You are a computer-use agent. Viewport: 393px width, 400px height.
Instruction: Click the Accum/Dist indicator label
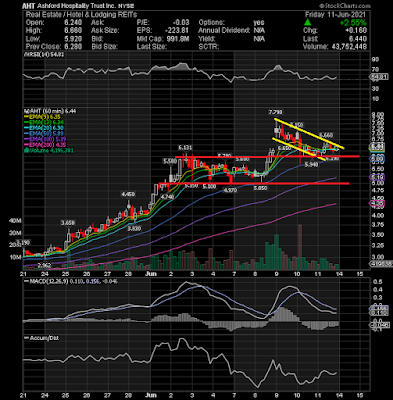point(42,338)
